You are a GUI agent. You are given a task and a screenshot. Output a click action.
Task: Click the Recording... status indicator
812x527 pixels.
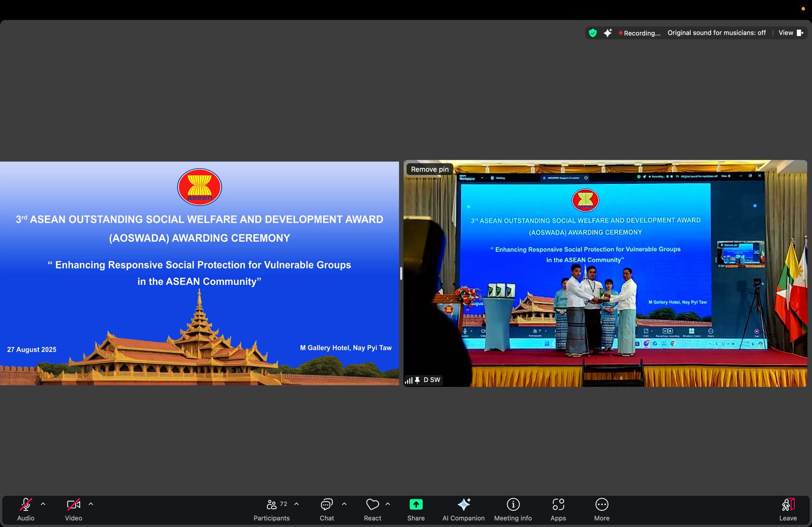point(639,33)
